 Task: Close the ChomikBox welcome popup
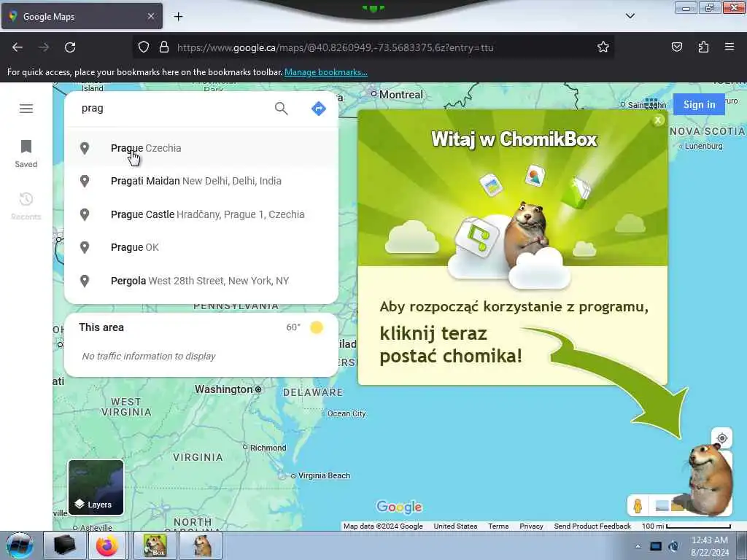pyautogui.click(x=658, y=120)
